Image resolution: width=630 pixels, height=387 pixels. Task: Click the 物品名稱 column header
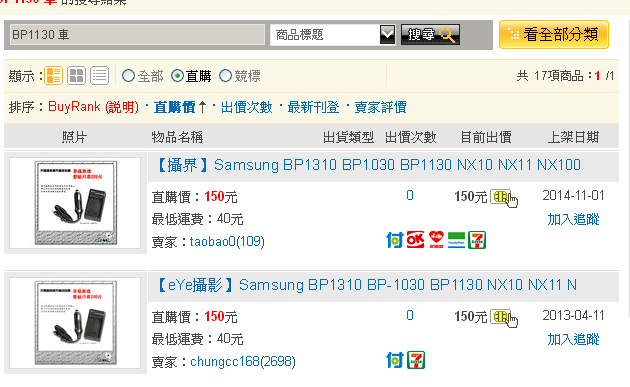tap(177, 137)
